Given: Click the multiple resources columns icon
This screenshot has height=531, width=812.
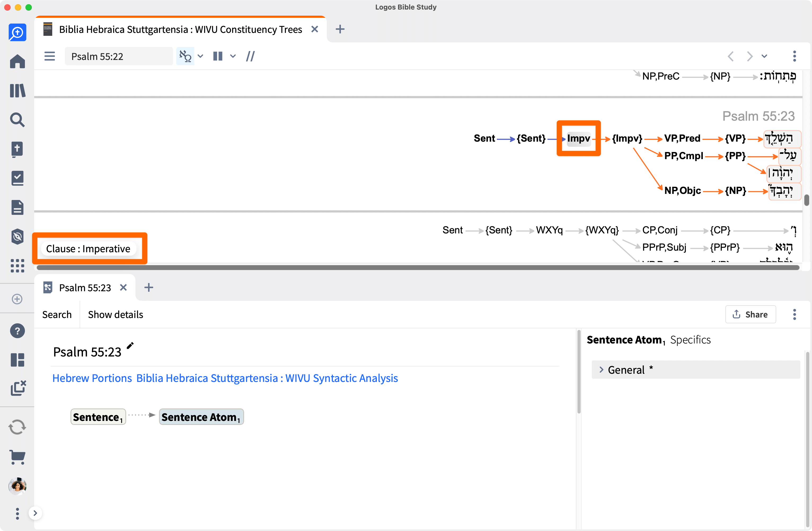Looking at the screenshot, I should coord(218,56).
